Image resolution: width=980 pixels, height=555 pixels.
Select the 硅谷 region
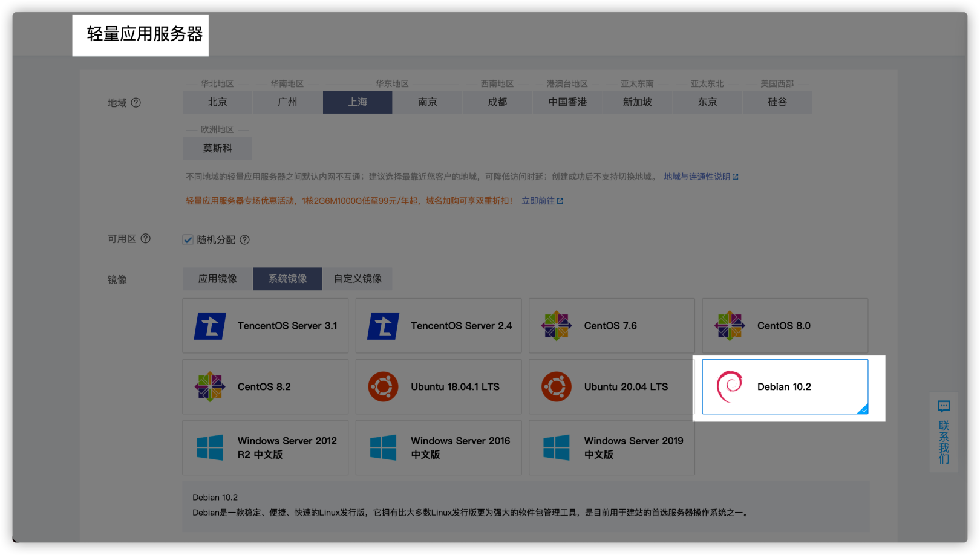click(x=777, y=102)
